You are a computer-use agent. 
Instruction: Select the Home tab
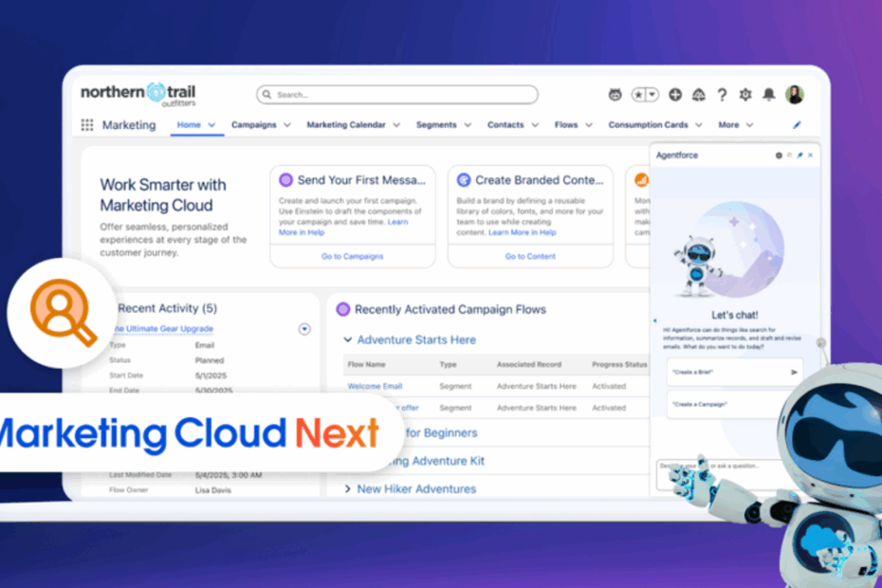[189, 125]
